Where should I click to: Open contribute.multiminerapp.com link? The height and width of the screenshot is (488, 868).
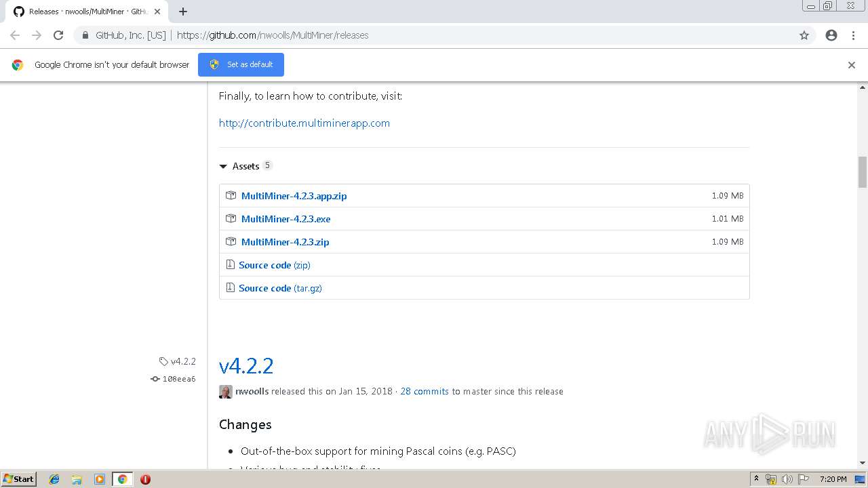(304, 123)
